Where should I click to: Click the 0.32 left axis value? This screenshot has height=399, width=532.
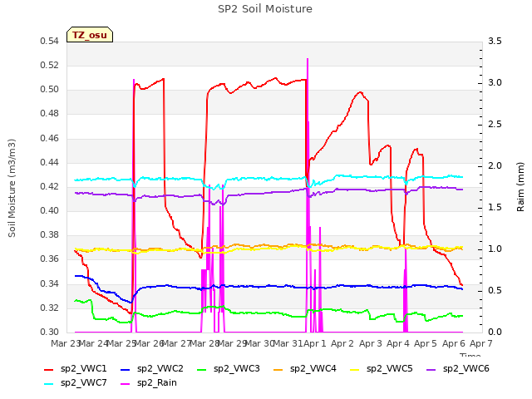pos(50,308)
